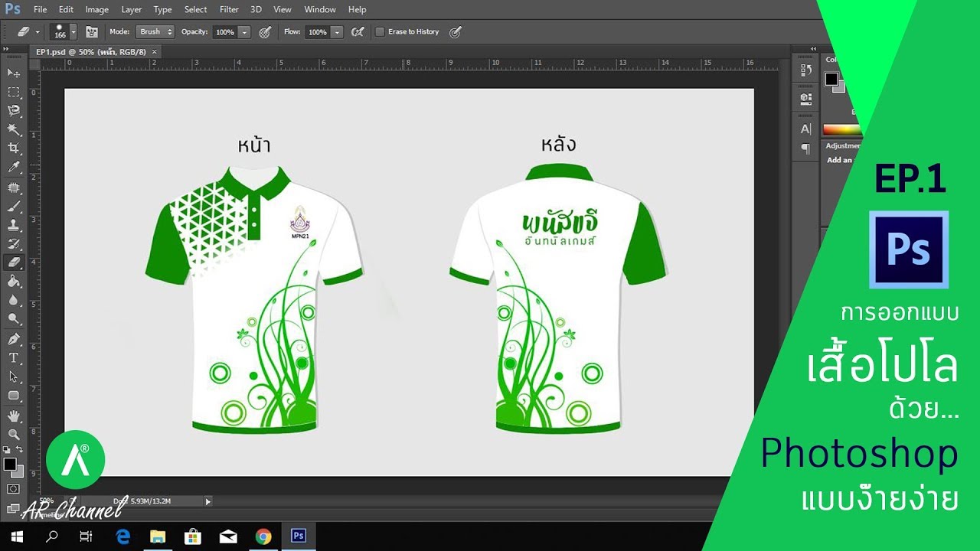Open the Paragraph panel icon
This screenshot has width=980, height=551.
pyautogui.click(x=805, y=149)
